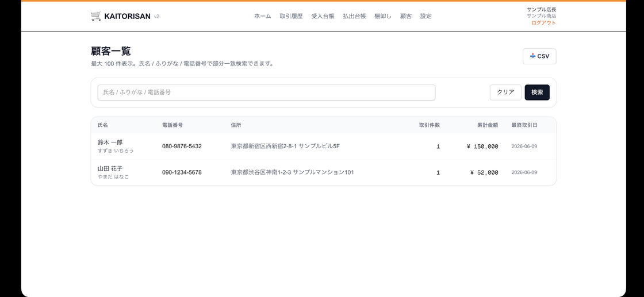Select customer name 鈴木 一郎

pyautogui.click(x=110, y=142)
